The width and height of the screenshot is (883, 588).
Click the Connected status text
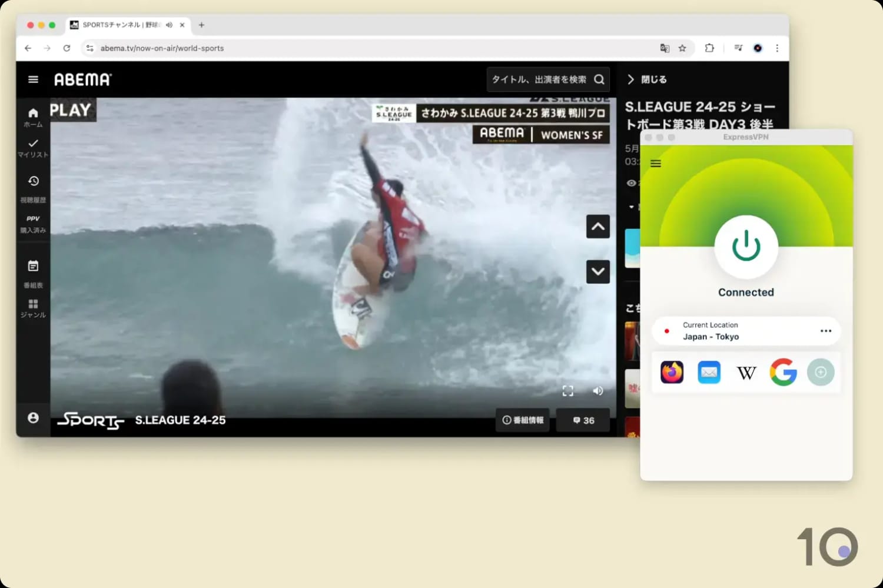tap(746, 293)
